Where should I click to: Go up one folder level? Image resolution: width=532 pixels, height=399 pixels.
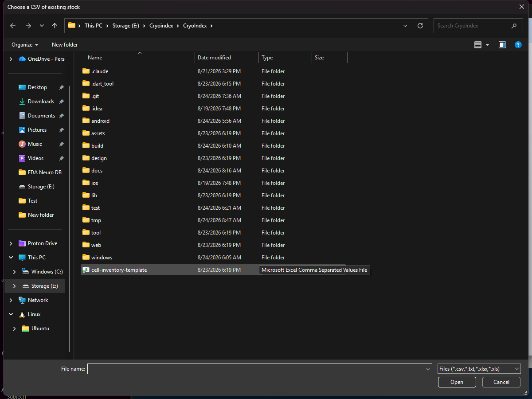[x=55, y=26]
